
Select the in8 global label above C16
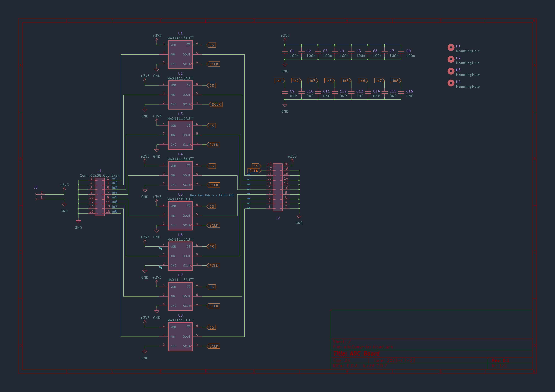396,81
